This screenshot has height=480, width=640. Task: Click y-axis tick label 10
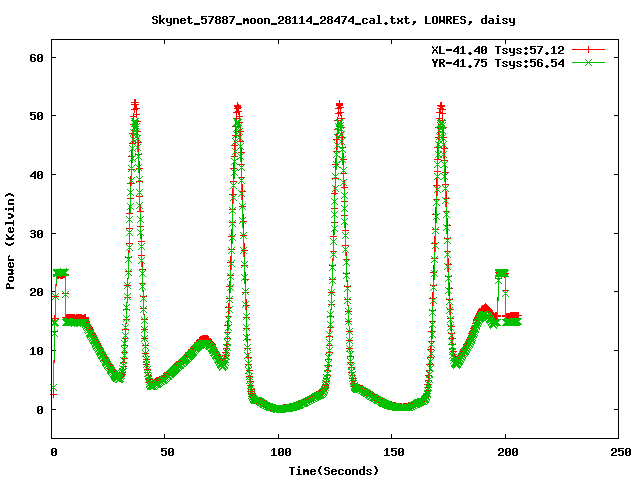pyautogui.click(x=36, y=351)
